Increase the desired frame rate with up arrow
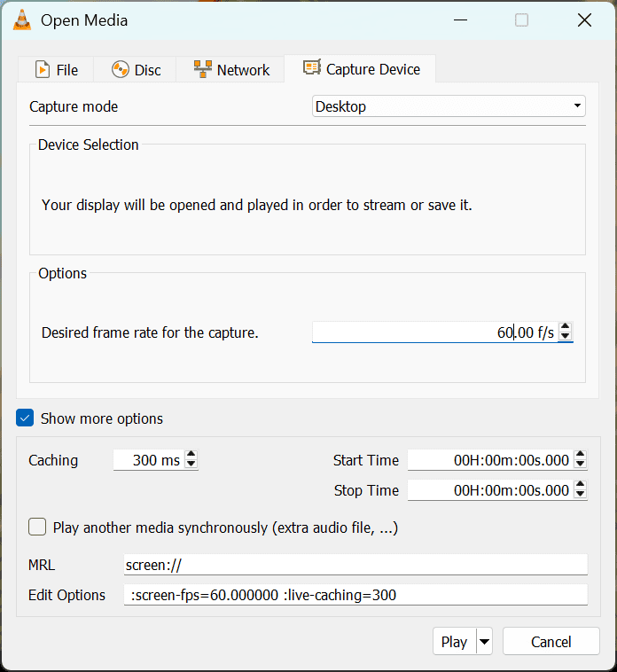The width and height of the screenshot is (617, 672). click(566, 327)
